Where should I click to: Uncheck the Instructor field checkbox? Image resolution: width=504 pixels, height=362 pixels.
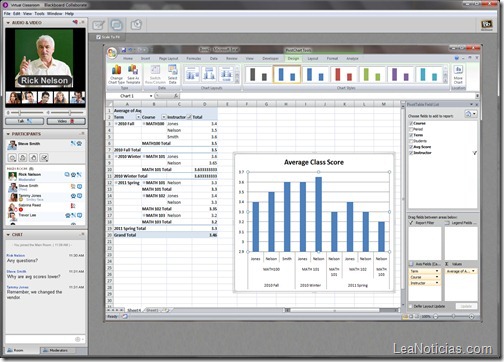click(411, 153)
